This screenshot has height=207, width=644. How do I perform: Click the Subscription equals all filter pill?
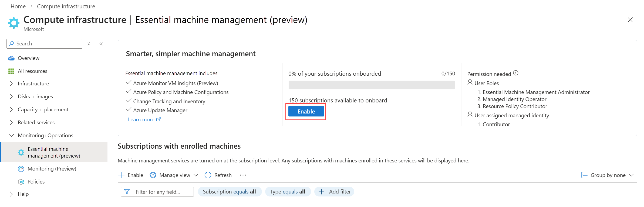(230, 192)
